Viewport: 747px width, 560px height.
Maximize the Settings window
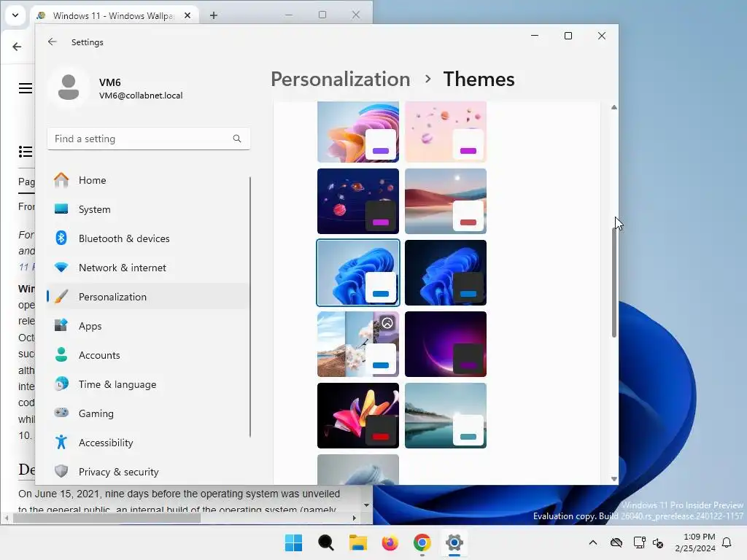pos(568,36)
